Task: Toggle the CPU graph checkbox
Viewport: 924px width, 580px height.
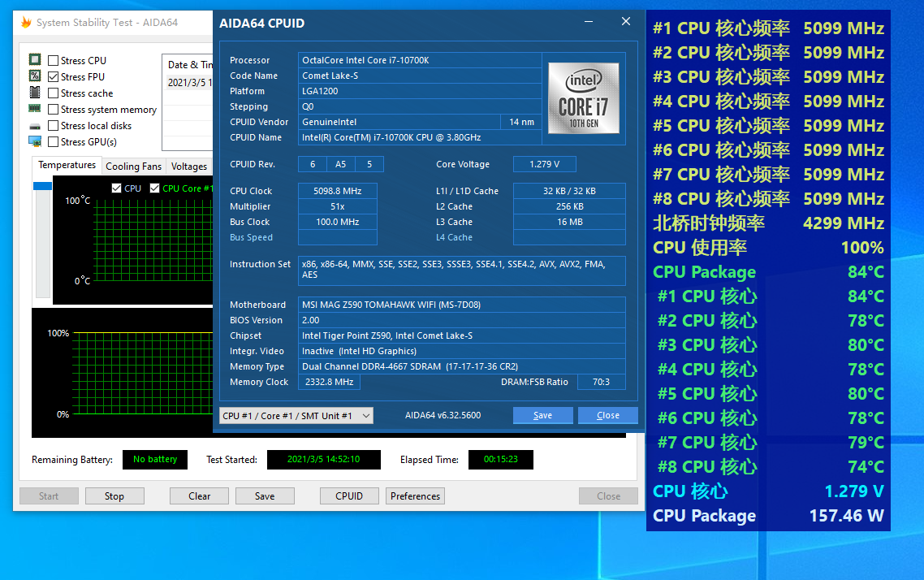Action: (117, 188)
